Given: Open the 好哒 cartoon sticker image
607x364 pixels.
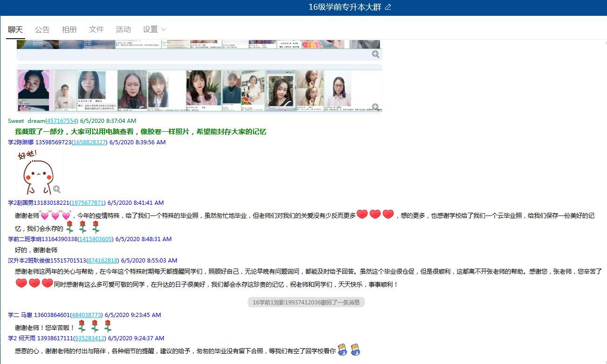Looking at the screenshot, I should point(36,172).
